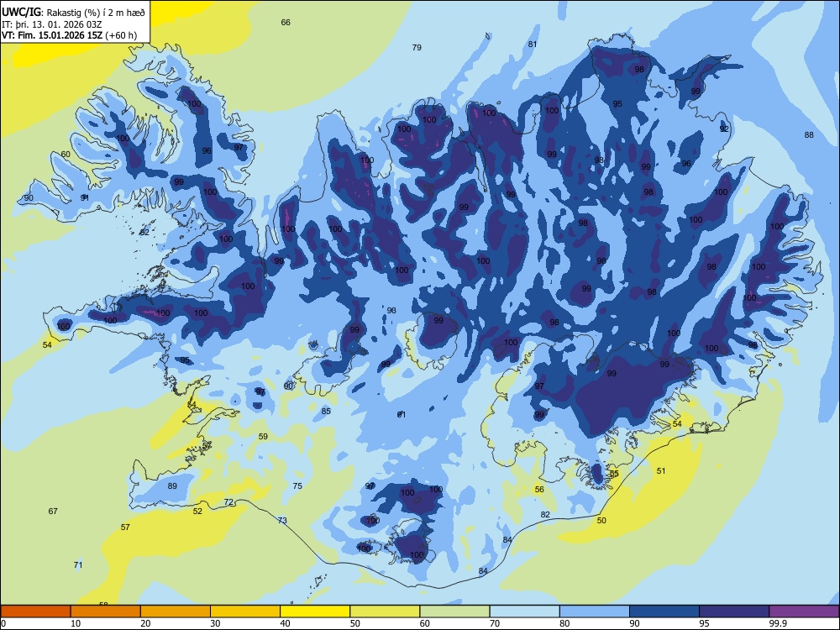This screenshot has width=840, height=630.
Task: Click map value '85' in west Iceland
Action: pos(326,412)
